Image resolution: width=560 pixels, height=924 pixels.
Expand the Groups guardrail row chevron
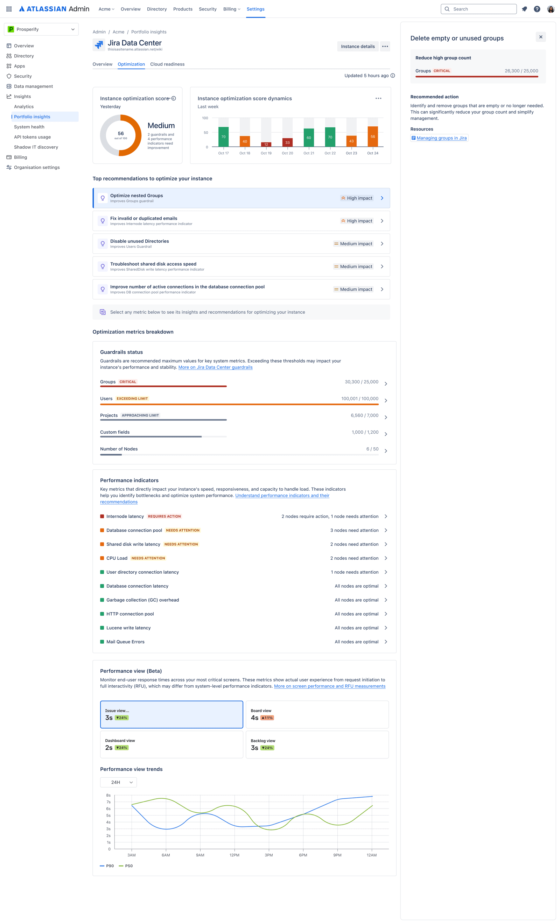coord(386,384)
